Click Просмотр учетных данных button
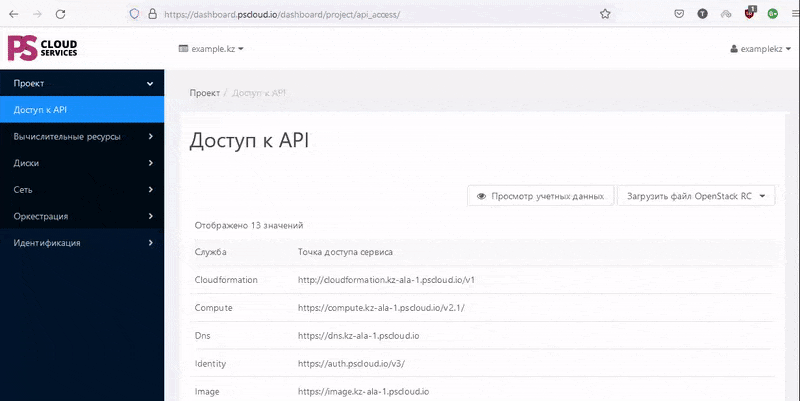 pos(540,196)
